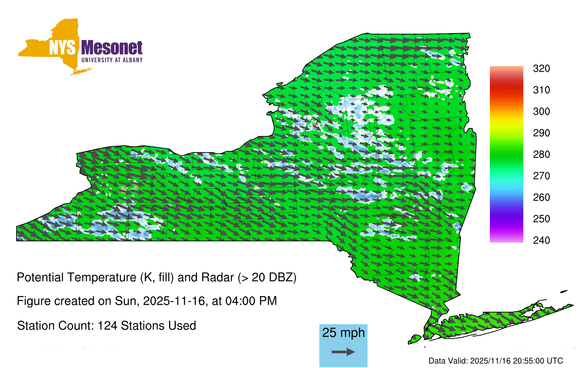Pick the purple band on the color bar

coord(506,220)
